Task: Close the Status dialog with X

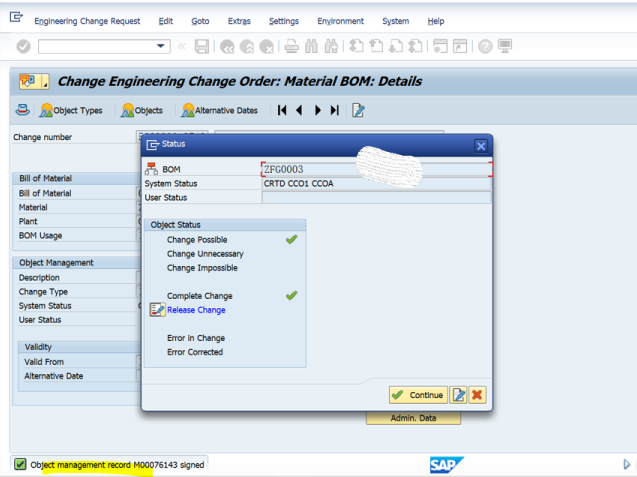Action: pos(481,146)
